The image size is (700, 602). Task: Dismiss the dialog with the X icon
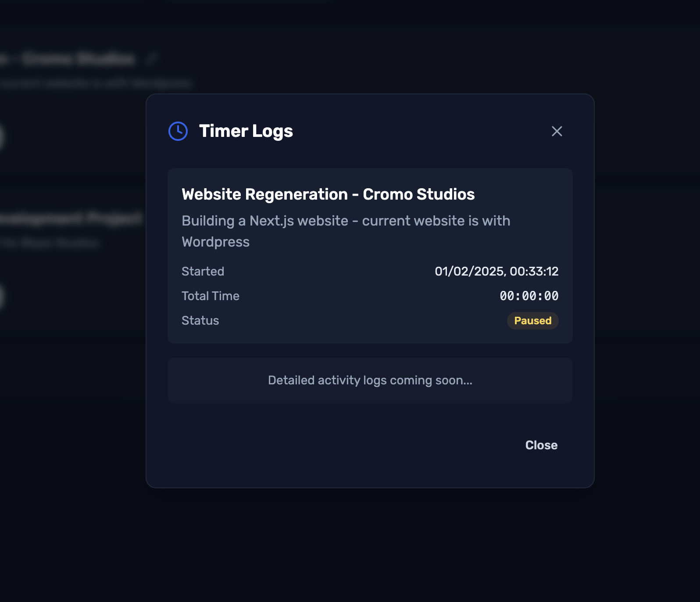557,131
